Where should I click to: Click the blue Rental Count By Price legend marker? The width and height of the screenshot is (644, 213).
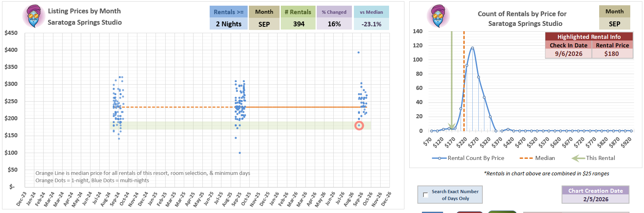tap(439, 158)
